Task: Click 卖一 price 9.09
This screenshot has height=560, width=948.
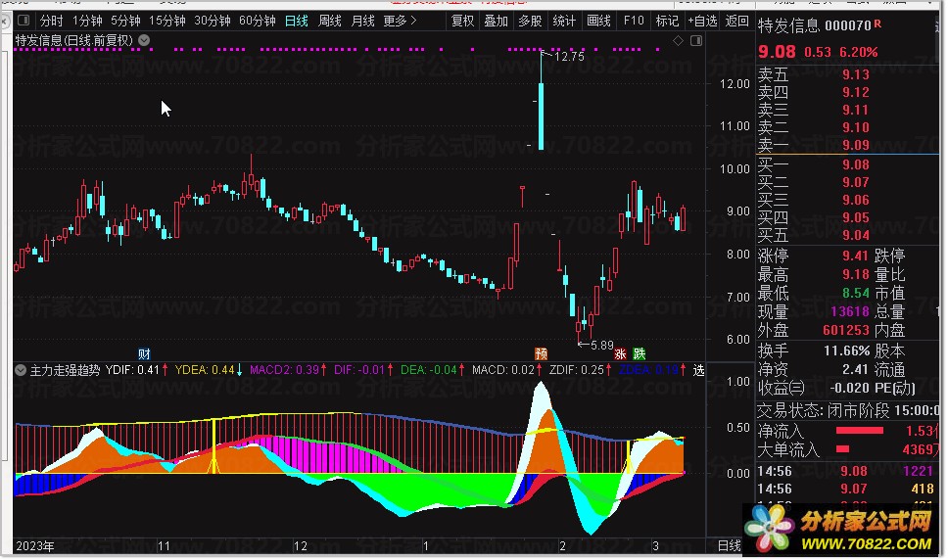Action: [856, 144]
